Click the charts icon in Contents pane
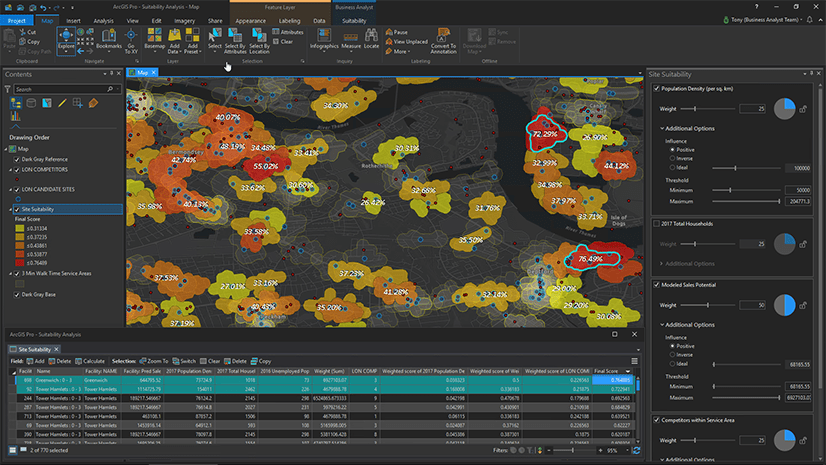The width and height of the screenshot is (826, 465). [x=15, y=116]
